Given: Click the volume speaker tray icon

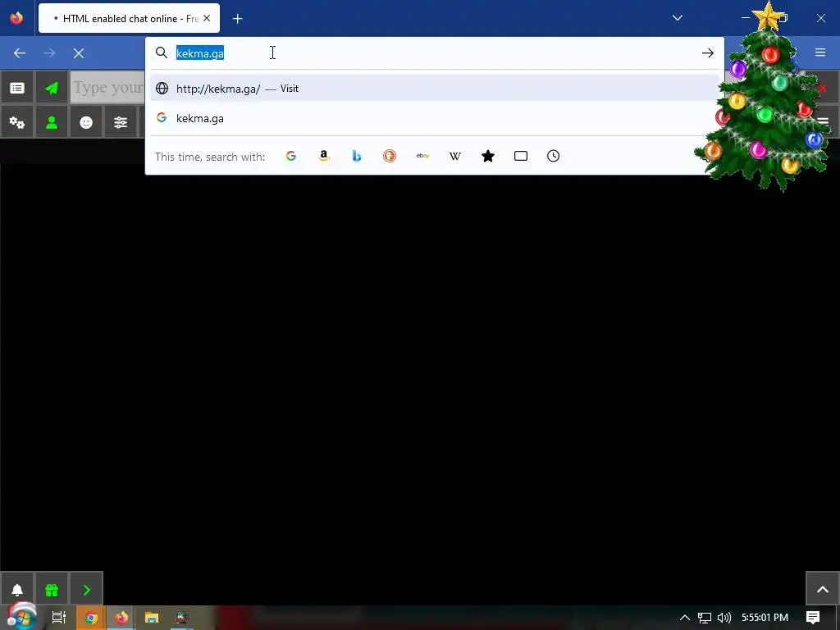Looking at the screenshot, I should (724, 618).
